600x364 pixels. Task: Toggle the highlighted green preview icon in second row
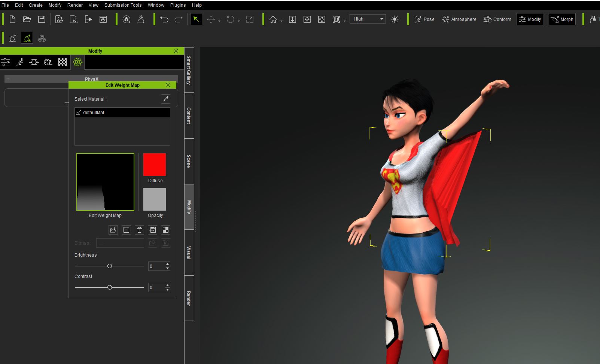(x=27, y=38)
